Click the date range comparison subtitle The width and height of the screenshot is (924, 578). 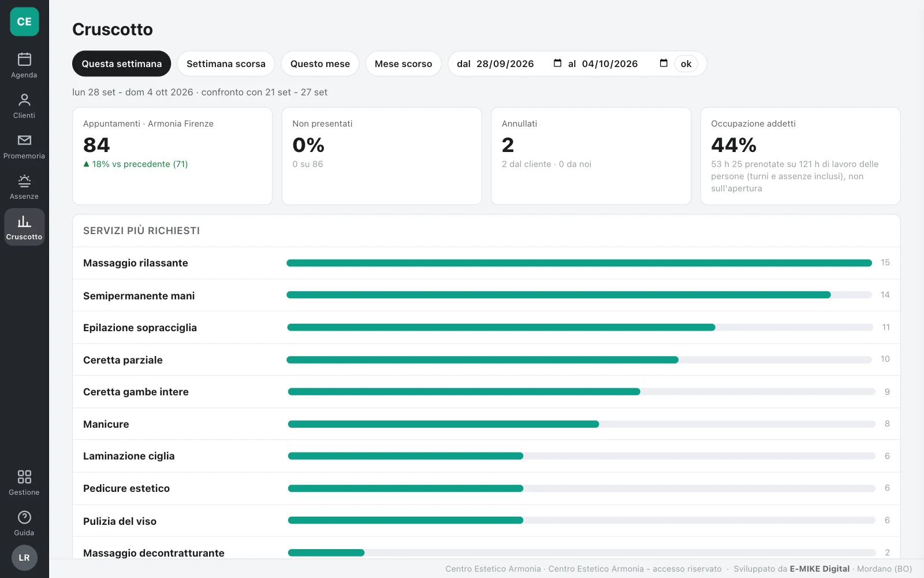click(200, 92)
